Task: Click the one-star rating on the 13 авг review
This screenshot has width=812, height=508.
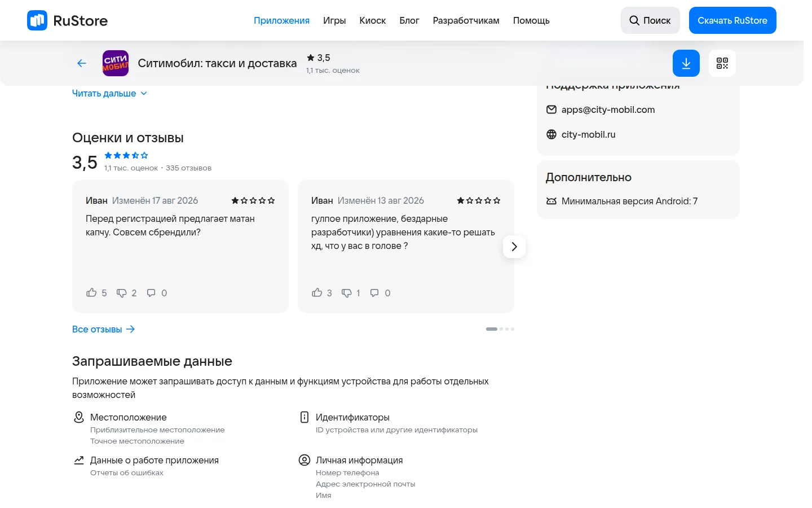Action: (x=479, y=200)
